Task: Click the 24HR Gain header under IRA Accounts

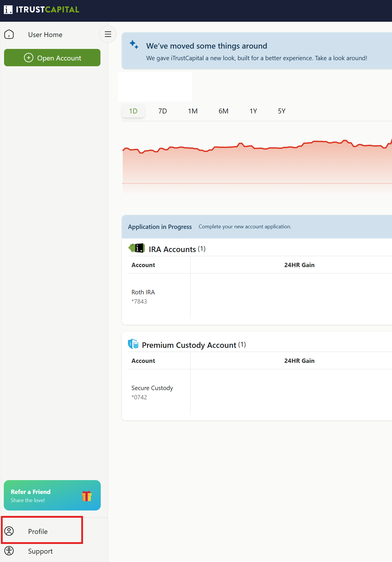Action: (x=299, y=265)
